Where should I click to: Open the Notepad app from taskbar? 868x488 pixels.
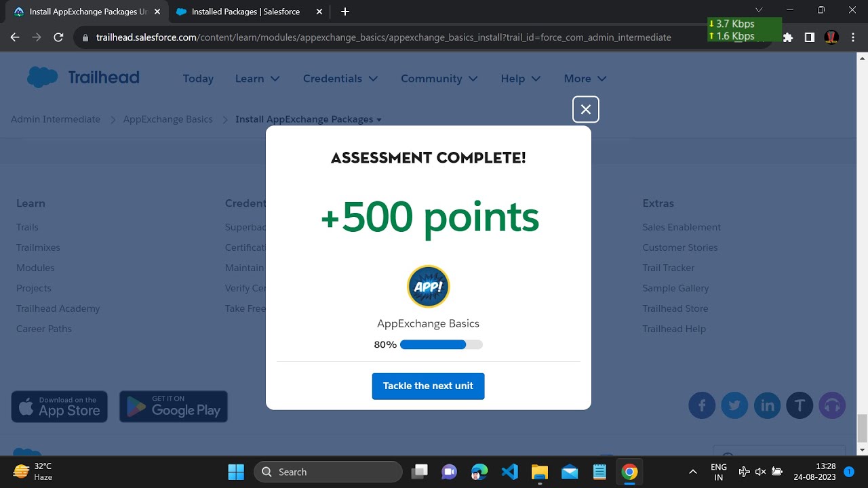coord(599,472)
